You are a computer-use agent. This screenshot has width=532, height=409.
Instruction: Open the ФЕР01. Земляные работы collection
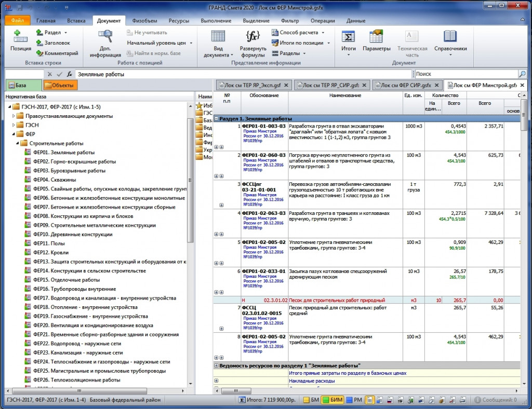64,153
